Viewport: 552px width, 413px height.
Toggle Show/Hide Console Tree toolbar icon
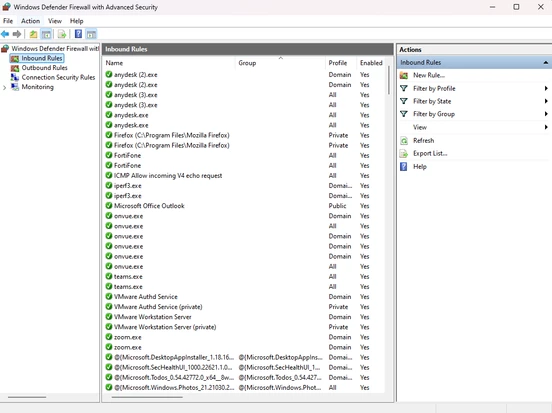click(46, 34)
